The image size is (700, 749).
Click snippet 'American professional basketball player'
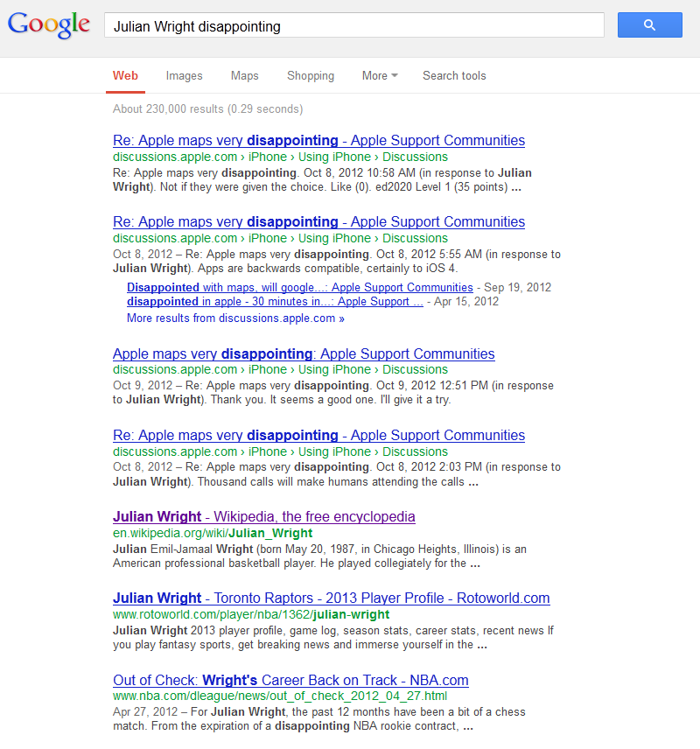(214, 563)
